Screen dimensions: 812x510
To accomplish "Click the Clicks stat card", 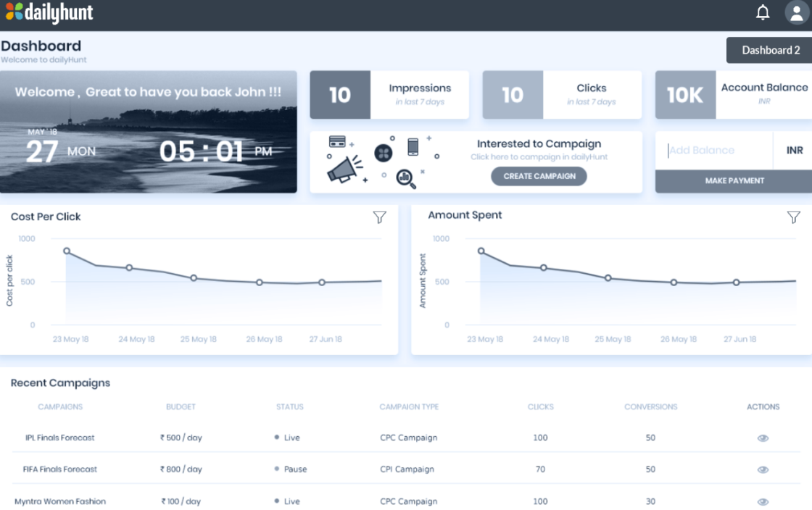I will click(x=562, y=95).
